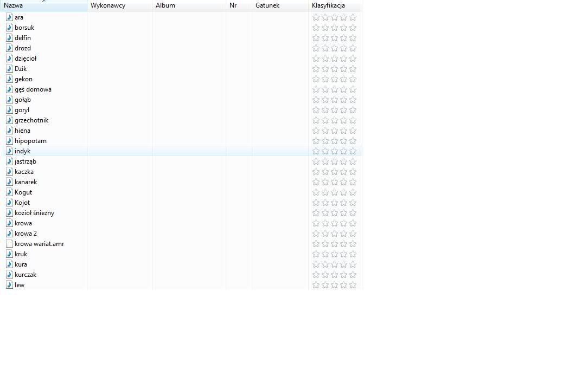Screen dimensions: 588x376
Task: Select the file named grzechotnik
Action: pos(31,120)
